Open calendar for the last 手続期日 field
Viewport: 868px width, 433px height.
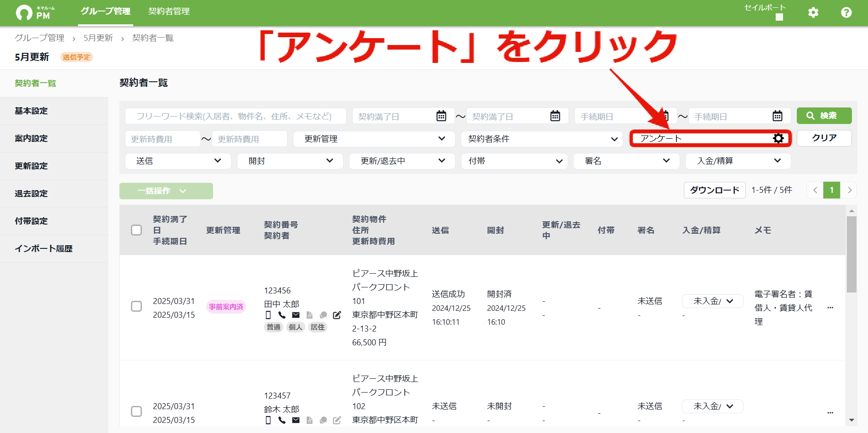point(778,116)
